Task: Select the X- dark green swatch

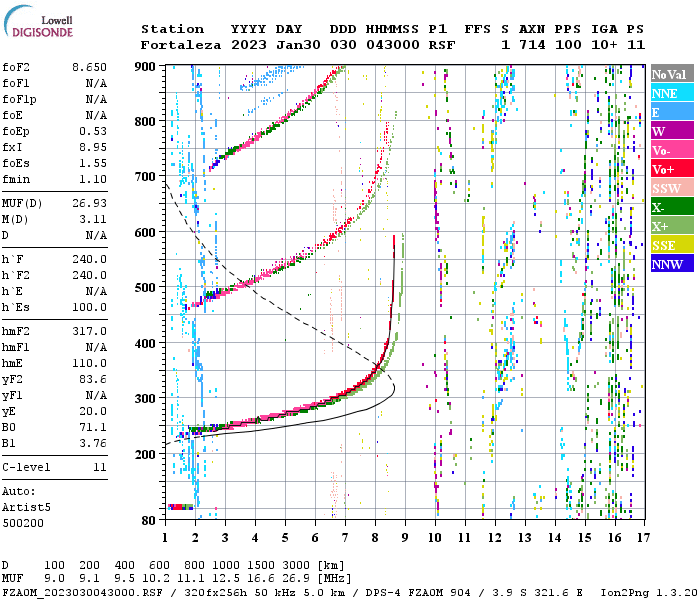Action: pos(672,207)
